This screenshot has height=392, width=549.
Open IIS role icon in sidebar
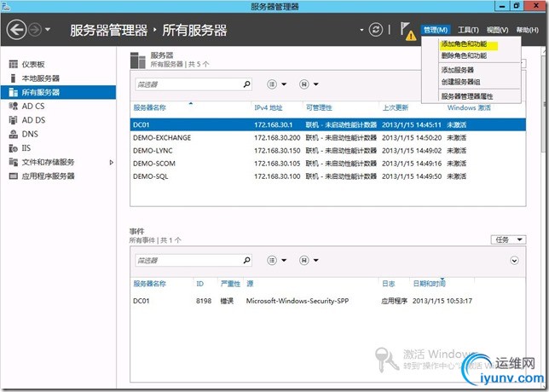tap(14, 148)
